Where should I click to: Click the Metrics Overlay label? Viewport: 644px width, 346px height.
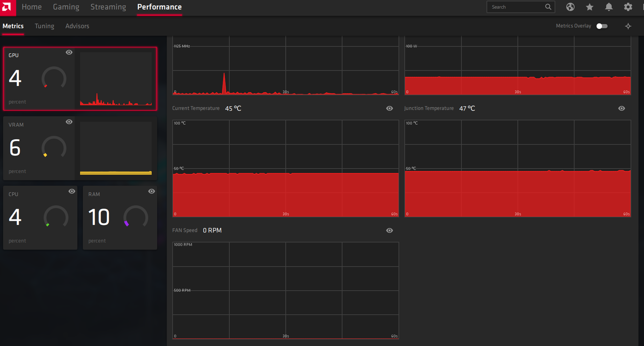[574, 26]
